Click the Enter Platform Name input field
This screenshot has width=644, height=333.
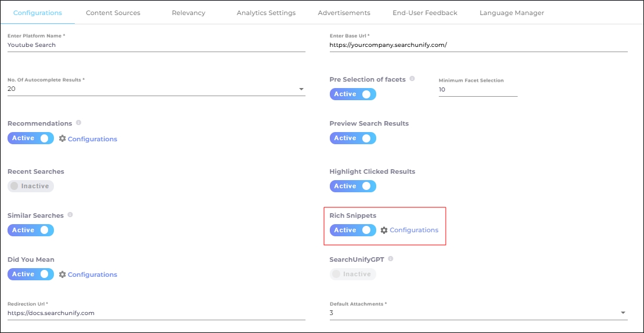156,45
